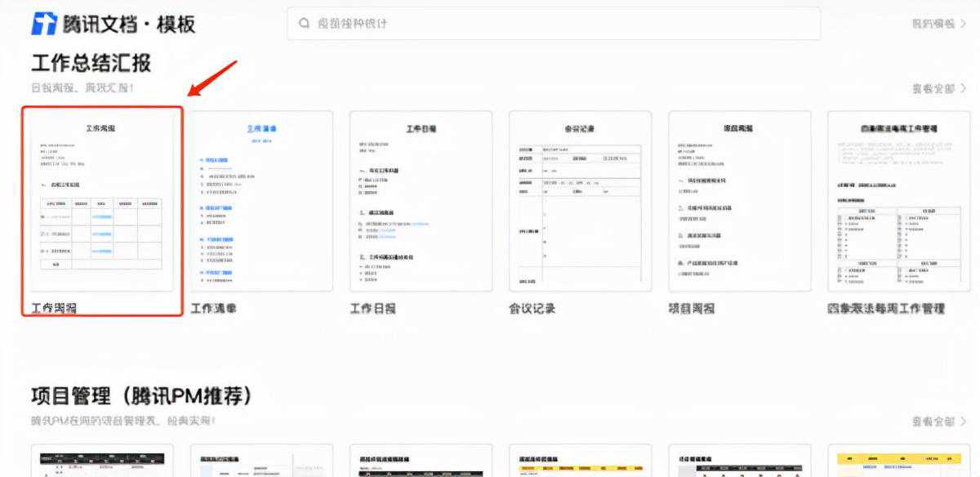This screenshot has width=980, height=477.
Task: Expand 查看全部 for 工作总结汇报 section
Action: coord(939,88)
